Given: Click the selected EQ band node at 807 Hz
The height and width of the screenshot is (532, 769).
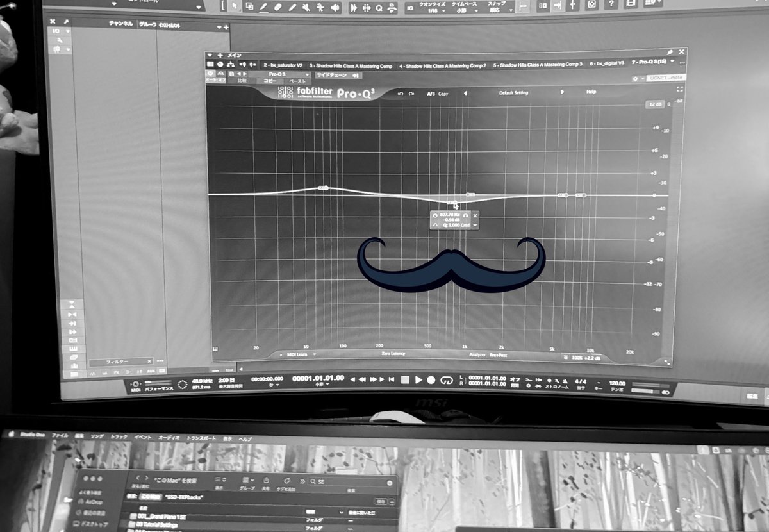Looking at the screenshot, I should pyautogui.click(x=452, y=203).
